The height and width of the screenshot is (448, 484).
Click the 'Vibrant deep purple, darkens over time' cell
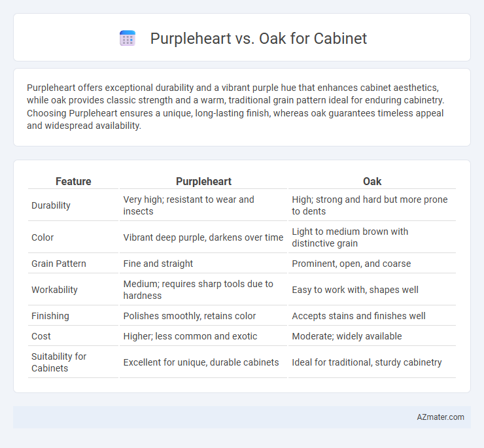point(203,237)
